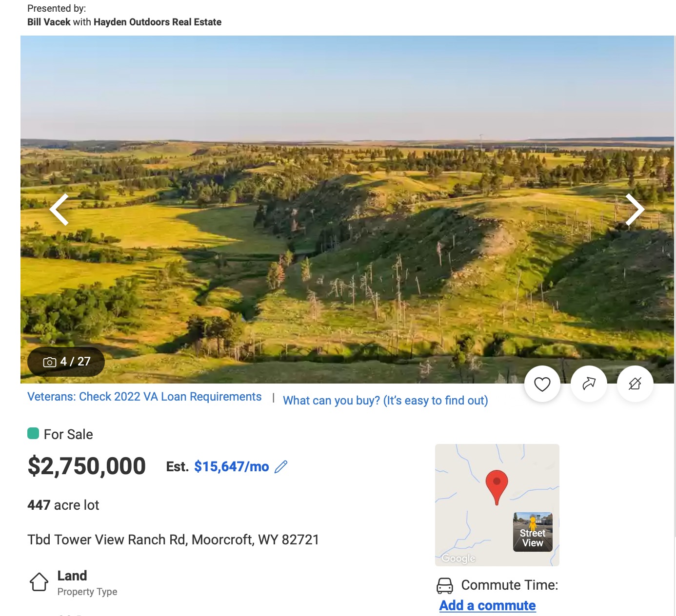Image resolution: width=676 pixels, height=616 pixels.
Task: Save listing with the heart icon
Action: [x=542, y=384]
